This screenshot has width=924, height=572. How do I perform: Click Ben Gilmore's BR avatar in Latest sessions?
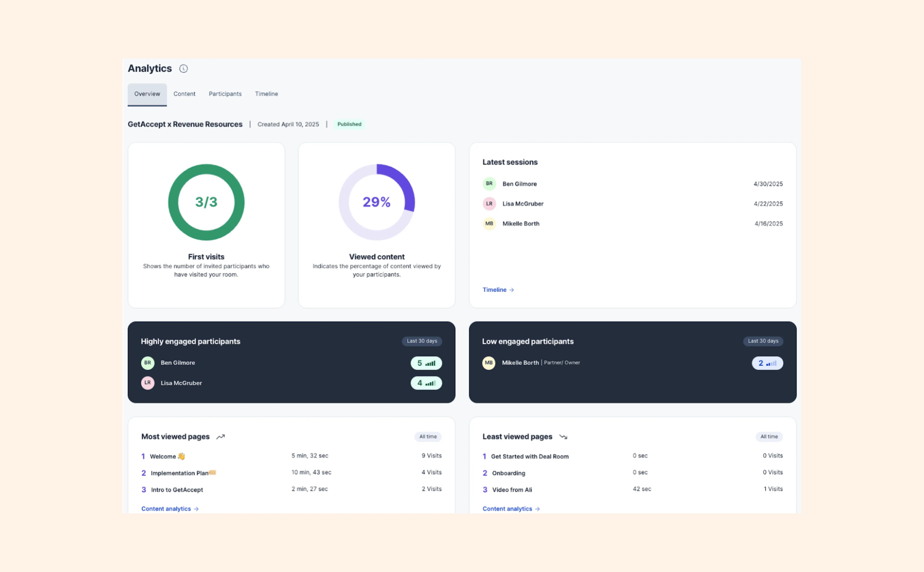(x=489, y=184)
